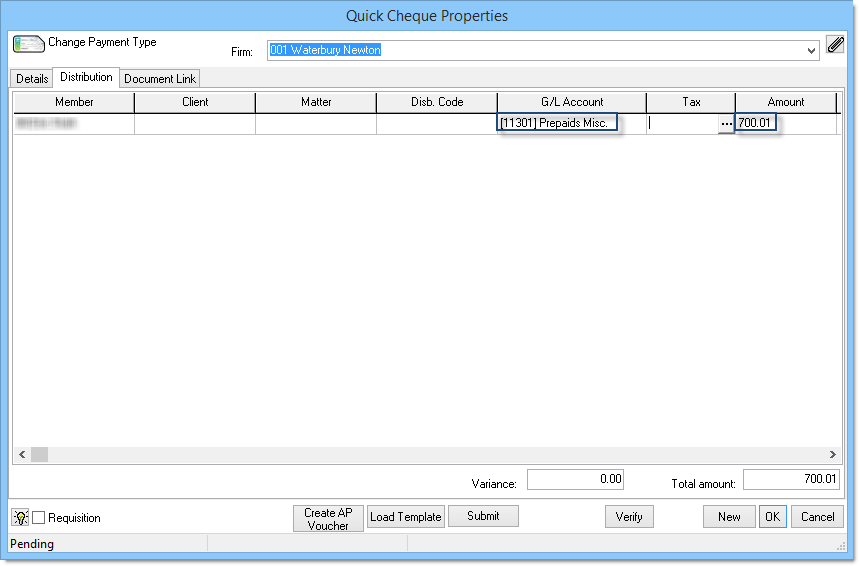Viewport: 859px width, 566px height.
Task: Open the Document Link tab
Action: pyautogui.click(x=159, y=78)
